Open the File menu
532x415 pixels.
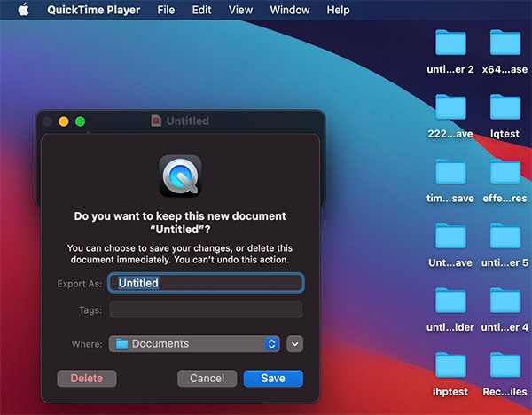point(166,10)
